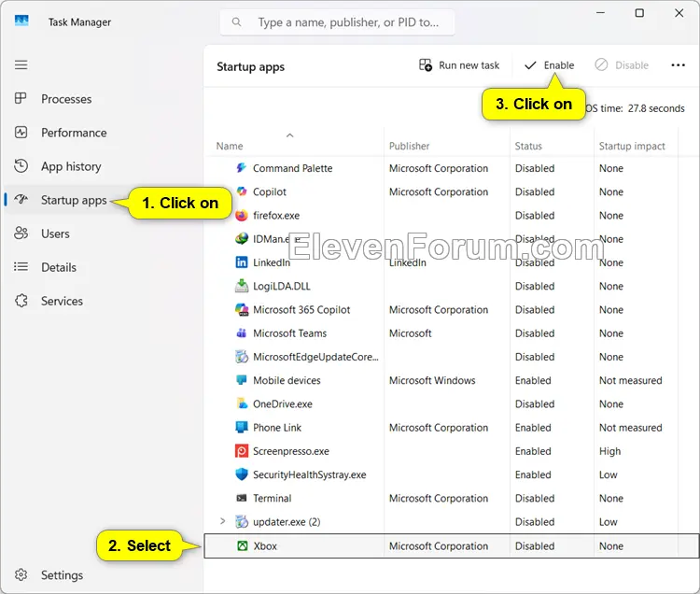Click the Command Palette app icon
700x594 pixels.
(242, 168)
